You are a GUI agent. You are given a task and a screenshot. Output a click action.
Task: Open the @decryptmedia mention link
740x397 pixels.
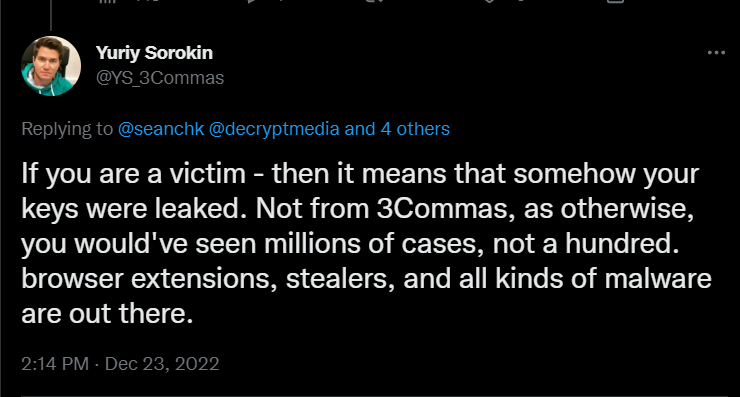pos(274,129)
